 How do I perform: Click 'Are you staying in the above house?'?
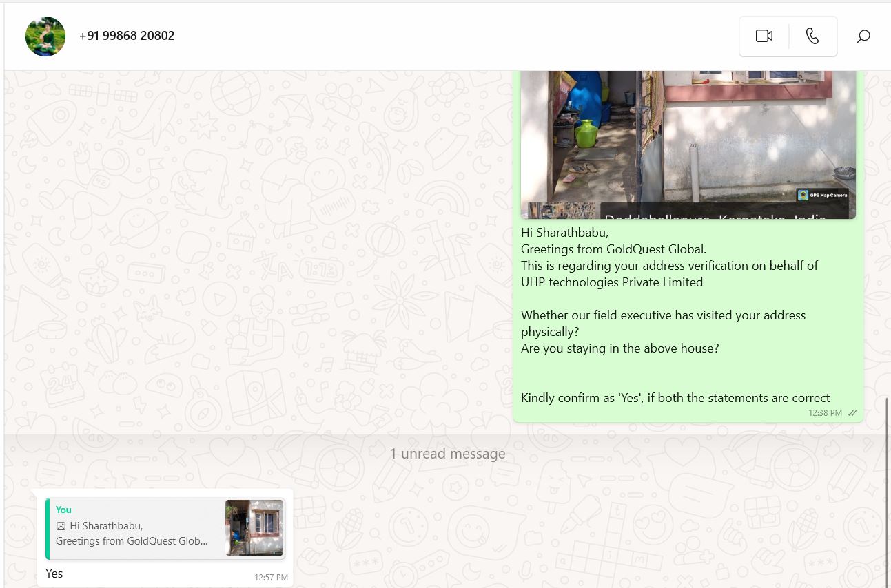pyautogui.click(x=619, y=348)
